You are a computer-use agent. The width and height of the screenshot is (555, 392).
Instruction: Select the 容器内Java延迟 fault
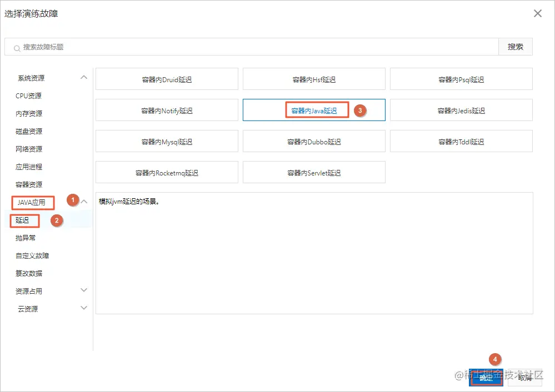pos(314,110)
